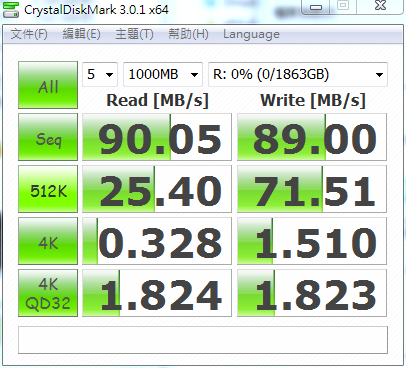Open the Language menu
The height and width of the screenshot is (368, 406).
[x=251, y=34]
